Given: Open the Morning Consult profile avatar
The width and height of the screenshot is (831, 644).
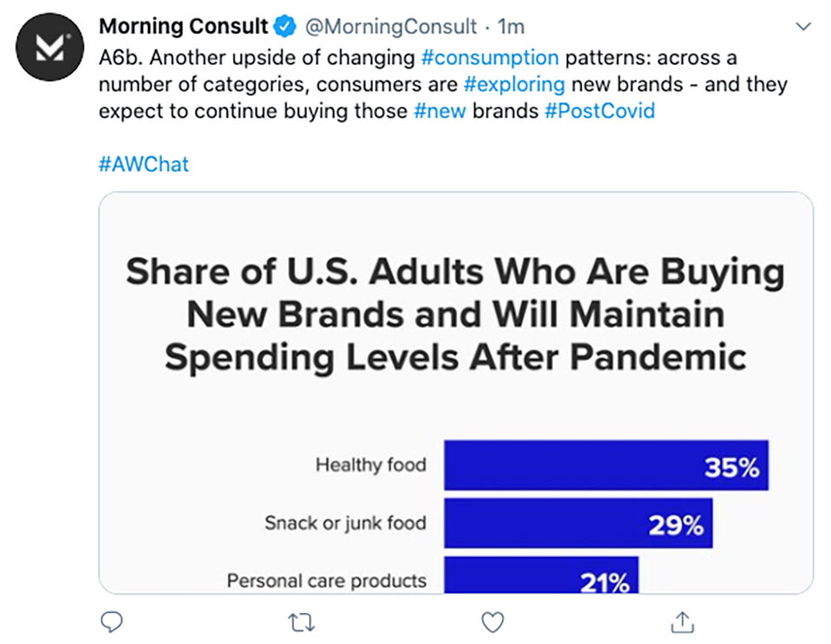Looking at the screenshot, I should [x=50, y=47].
